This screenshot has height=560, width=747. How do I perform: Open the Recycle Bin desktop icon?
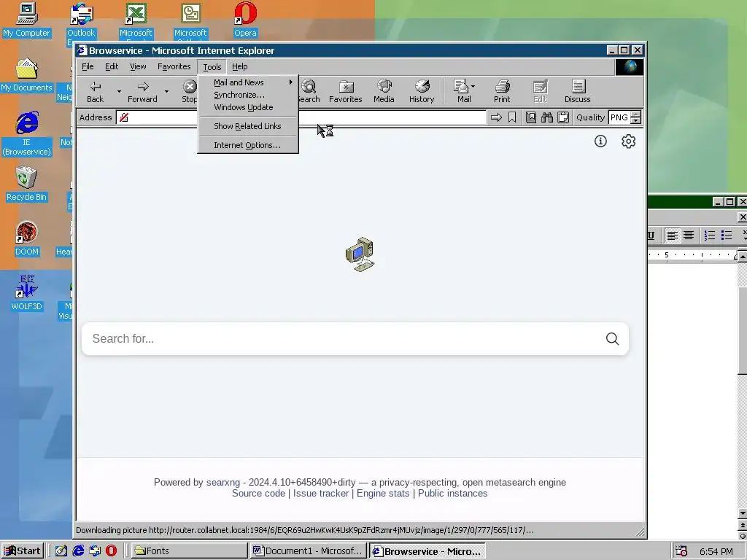(x=27, y=184)
